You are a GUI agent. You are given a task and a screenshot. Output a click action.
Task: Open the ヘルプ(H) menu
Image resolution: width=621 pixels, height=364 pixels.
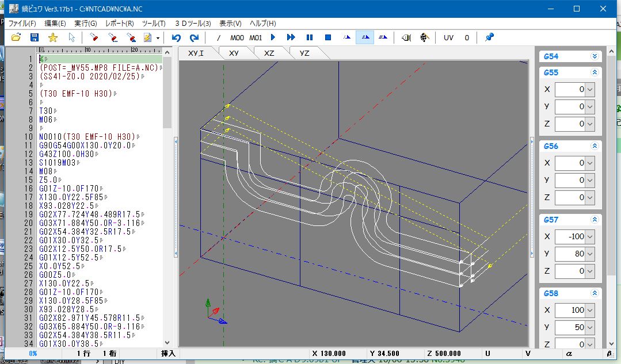[263, 24]
